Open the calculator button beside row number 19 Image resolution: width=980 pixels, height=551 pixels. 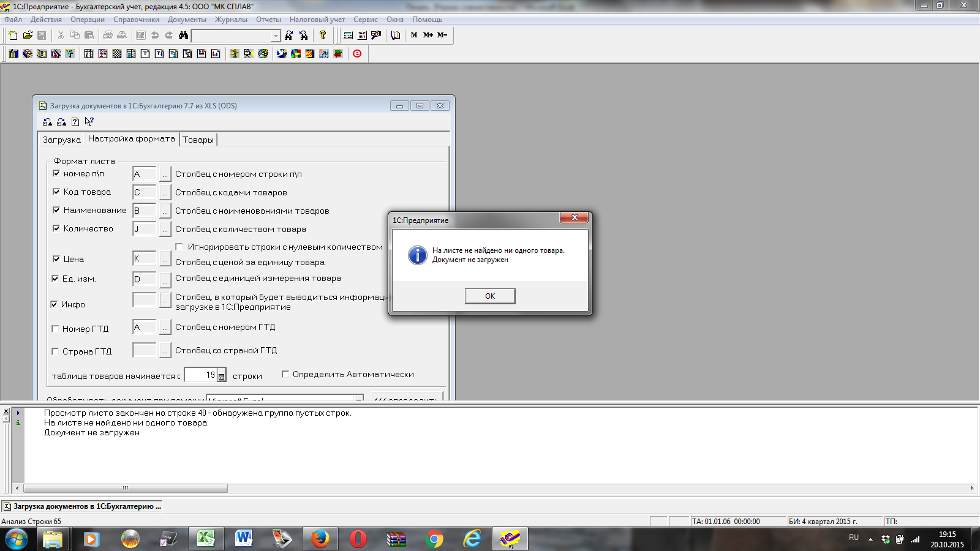point(222,376)
